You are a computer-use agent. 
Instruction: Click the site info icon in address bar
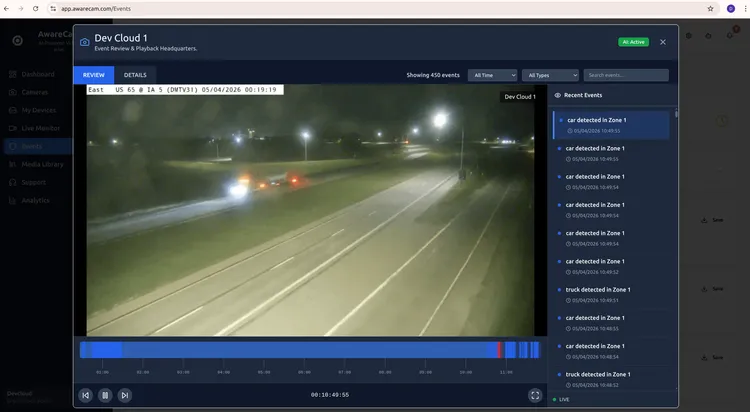point(53,9)
